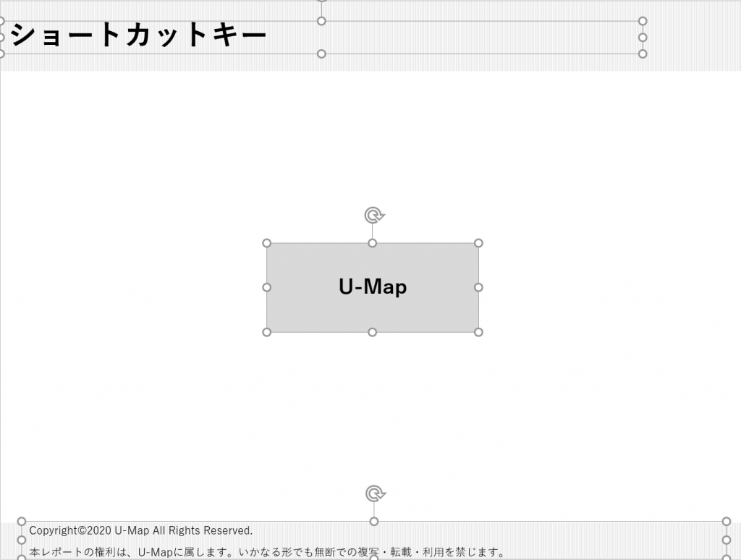Click the footer box top-right corner handle
The height and width of the screenshot is (560, 741).
[727, 521]
